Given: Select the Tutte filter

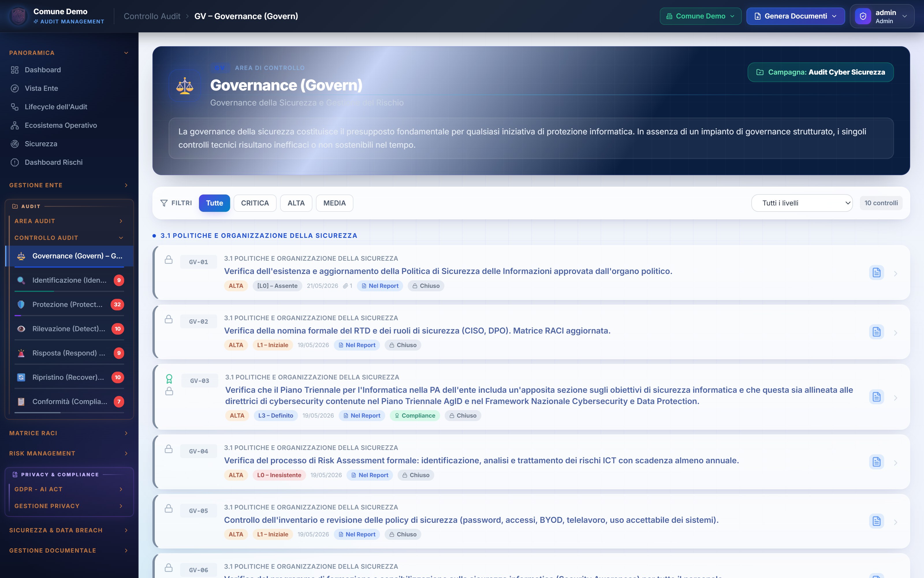Looking at the screenshot, I should click(214, 203).
